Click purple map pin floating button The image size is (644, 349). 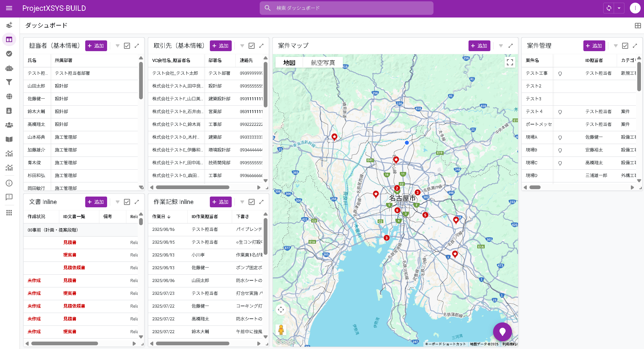(x=502, y=332)
